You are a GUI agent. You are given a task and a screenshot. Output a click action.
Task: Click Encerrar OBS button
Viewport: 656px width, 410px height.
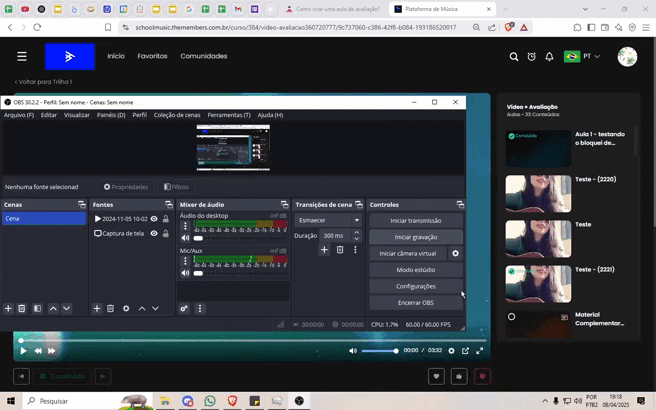point(416,302)
